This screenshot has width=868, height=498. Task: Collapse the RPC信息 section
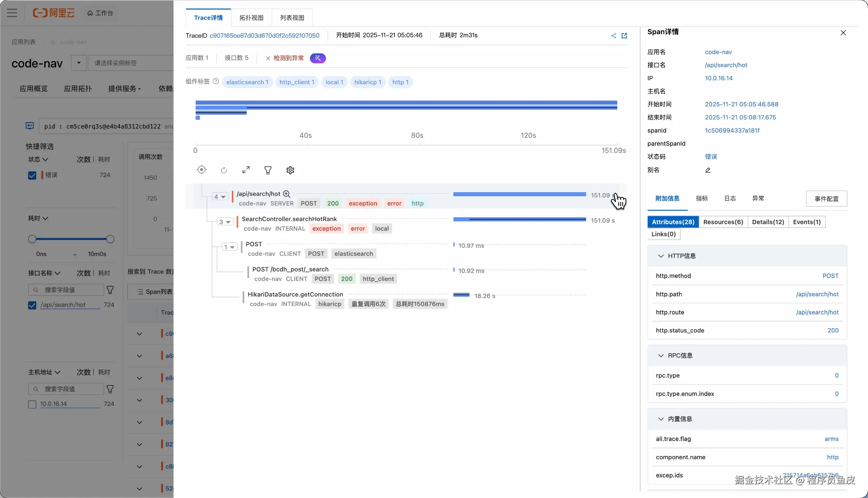[661, 356]
